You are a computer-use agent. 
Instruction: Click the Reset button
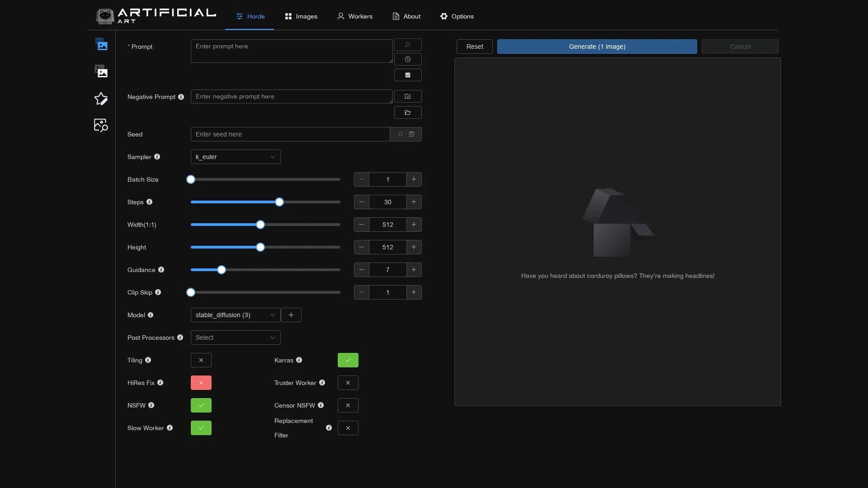pos(475,47)
